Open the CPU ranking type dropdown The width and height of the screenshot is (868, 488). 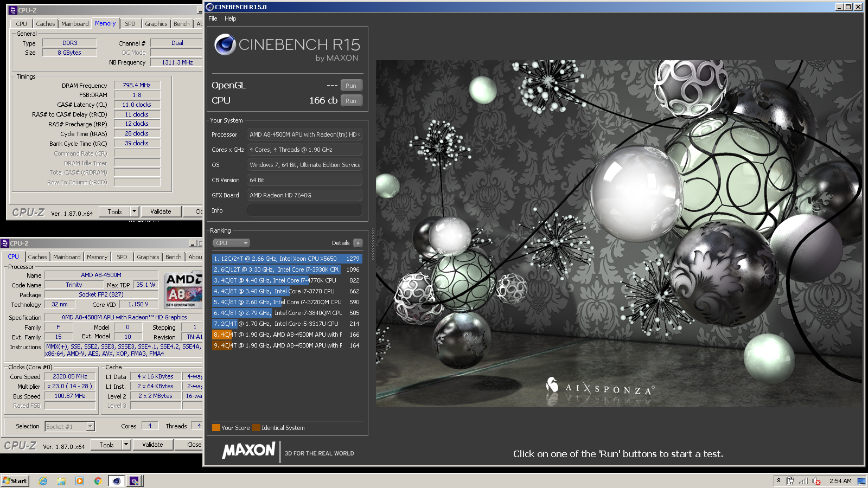(231, 243)
